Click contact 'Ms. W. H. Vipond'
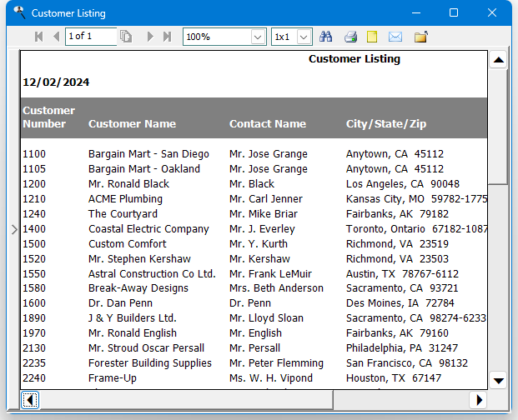The width and height of the screenshot is (518, 420). (271, 378)
